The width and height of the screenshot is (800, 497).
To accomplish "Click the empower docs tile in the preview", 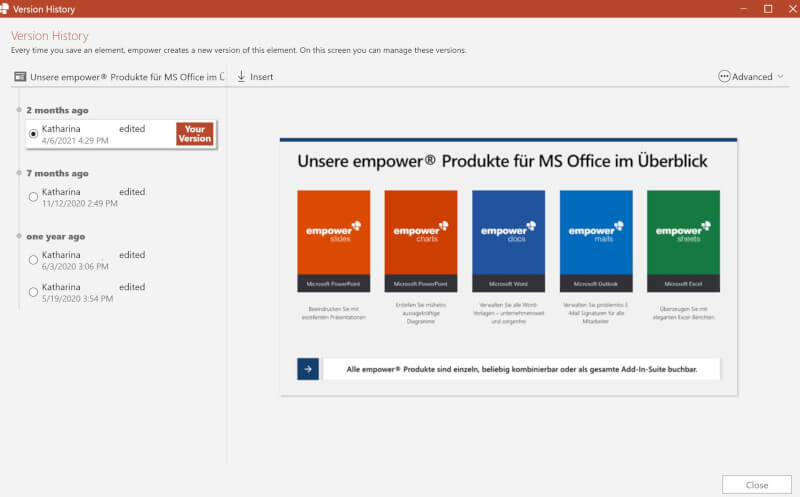I will point(509,241).
